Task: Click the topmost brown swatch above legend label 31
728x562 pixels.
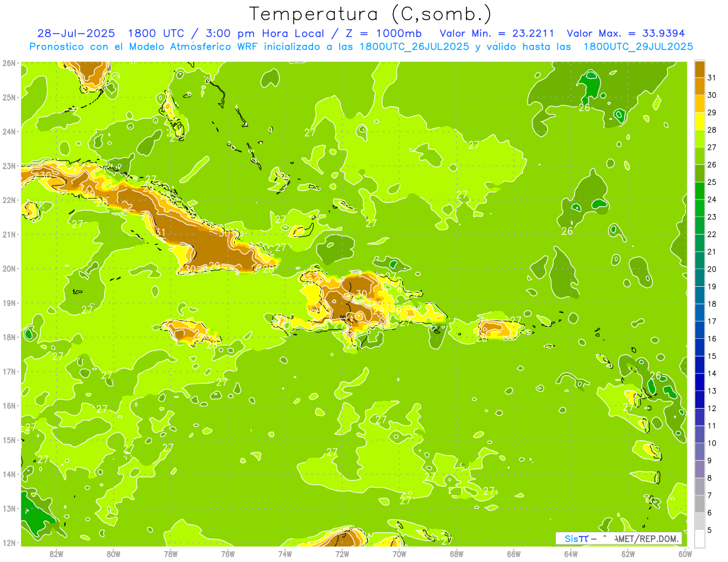Action: click(700, 69)
